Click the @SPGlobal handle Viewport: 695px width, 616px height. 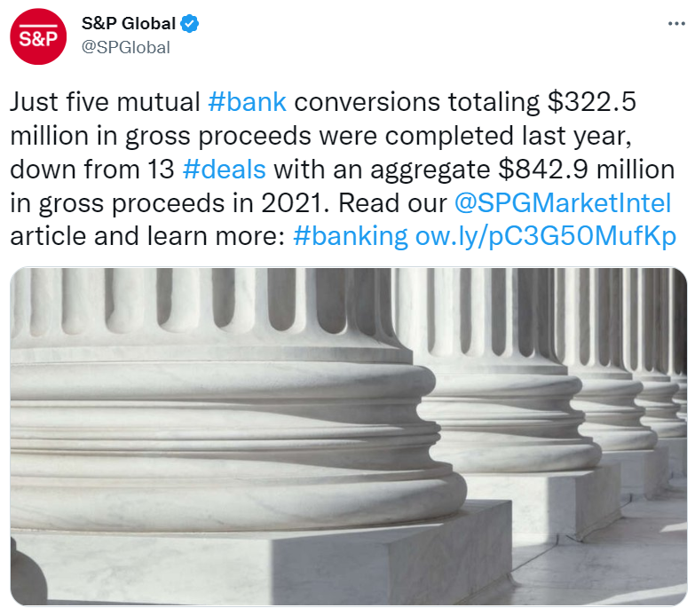pos(125,47)
